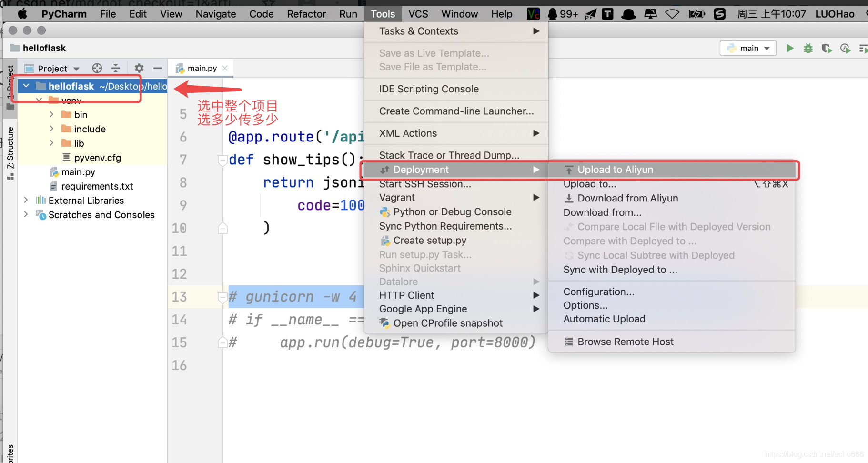Open Python or Debug Console
Viewport: 868px width, 463px height.
[456, 211]
